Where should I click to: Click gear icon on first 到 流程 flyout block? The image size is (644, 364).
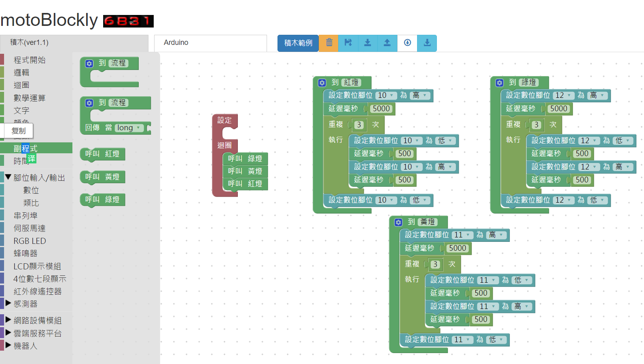[89, 63]
